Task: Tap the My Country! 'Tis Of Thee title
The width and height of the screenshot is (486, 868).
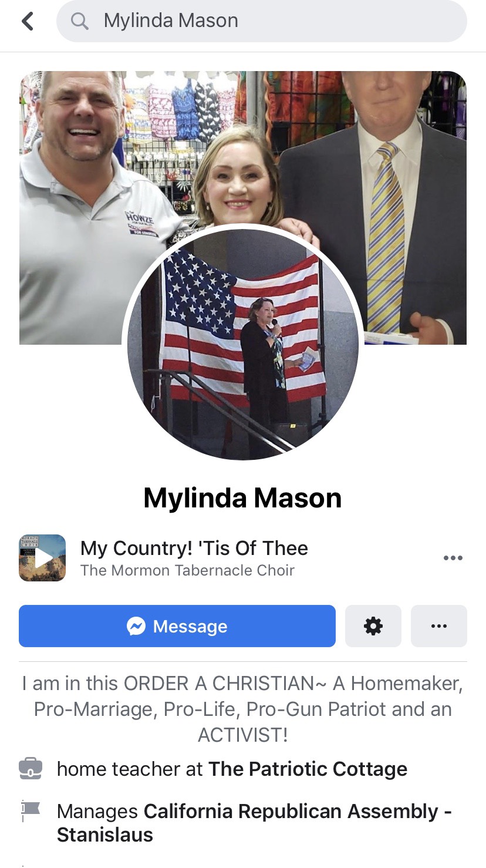Action: 194,548
